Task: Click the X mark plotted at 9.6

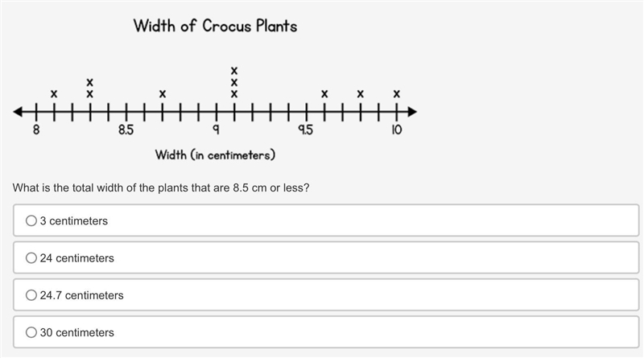Action: coord(324,94)
